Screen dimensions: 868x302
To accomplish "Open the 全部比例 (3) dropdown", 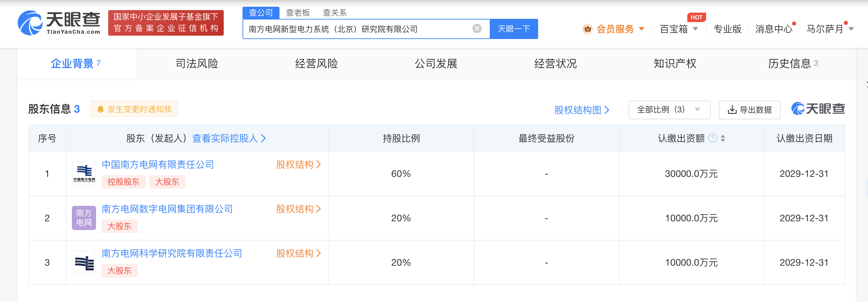I will pos(669,110).
